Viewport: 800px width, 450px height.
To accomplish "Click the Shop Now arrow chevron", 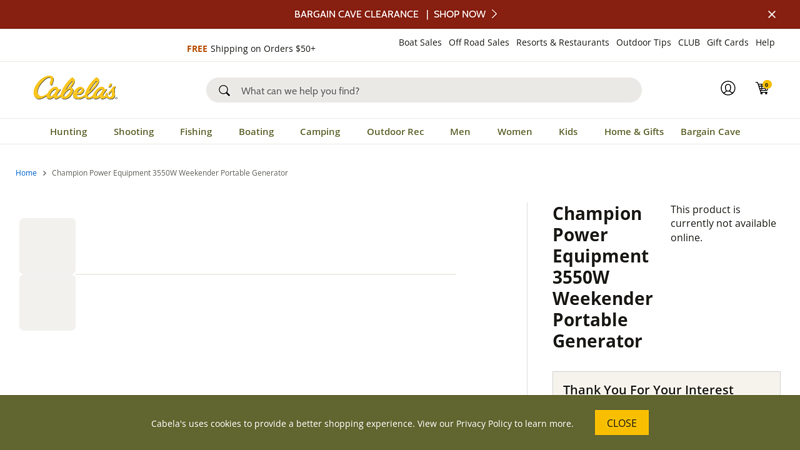I will tap(494, 14).
